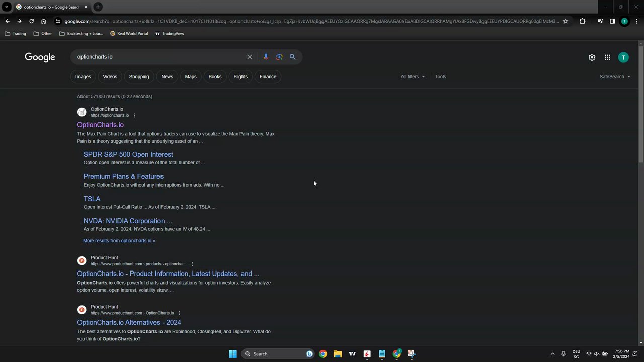
Task: Submit search with magnifier icon
Action: (292, 57)
